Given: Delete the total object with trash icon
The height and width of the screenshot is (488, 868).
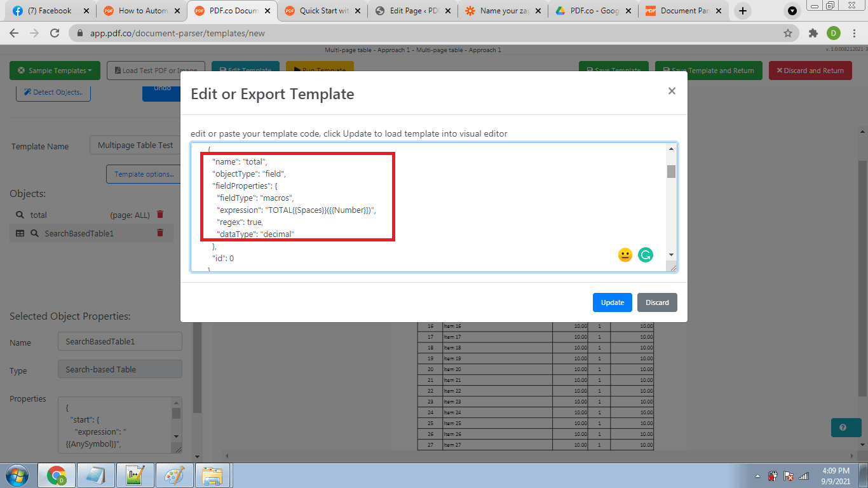Looking at the screenshot, I should (160, 215).
